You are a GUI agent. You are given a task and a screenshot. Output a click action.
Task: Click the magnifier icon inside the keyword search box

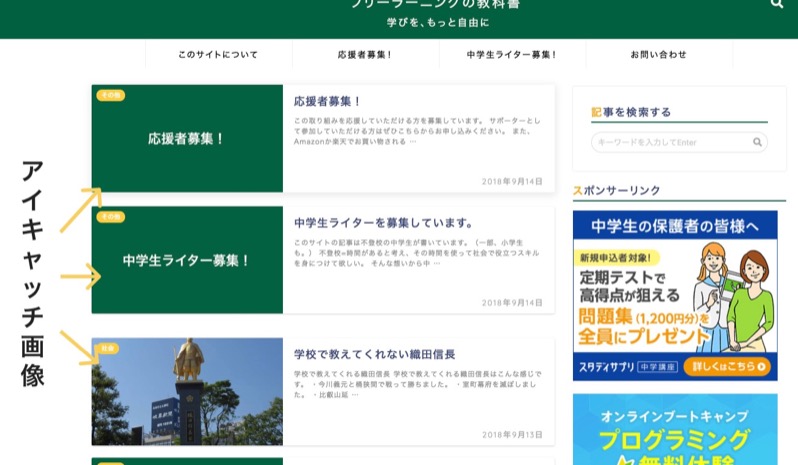pyautogui.click(x=757, y=142)
